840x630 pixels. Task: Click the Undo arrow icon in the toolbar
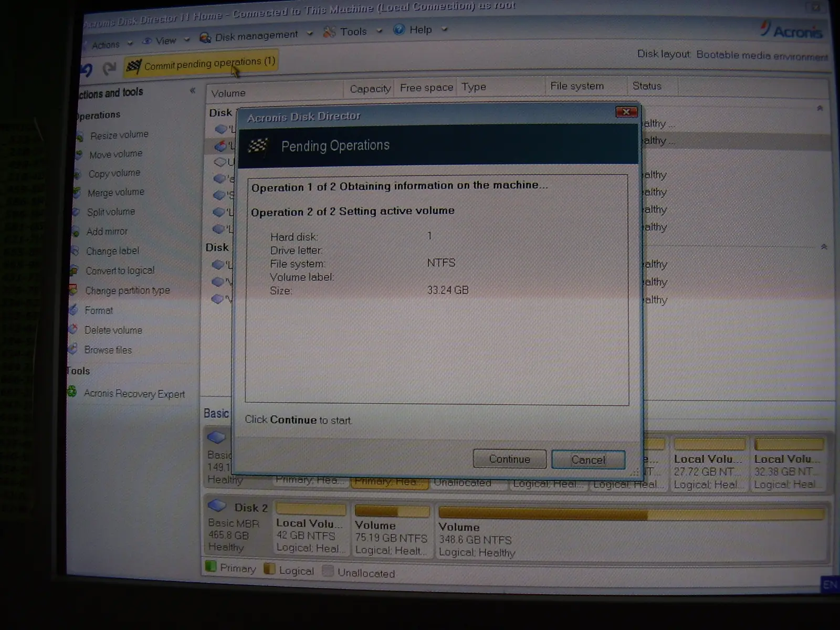coord(87,69)
